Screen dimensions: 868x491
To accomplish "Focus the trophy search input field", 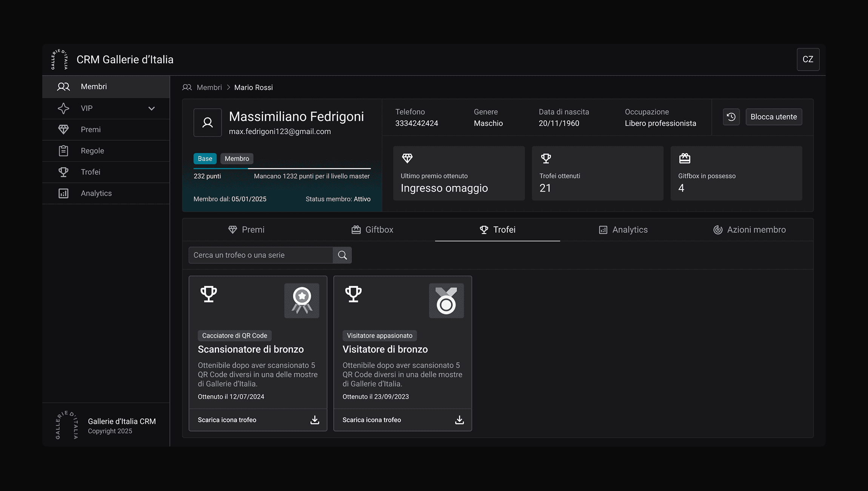I will (x=260, y=255).
